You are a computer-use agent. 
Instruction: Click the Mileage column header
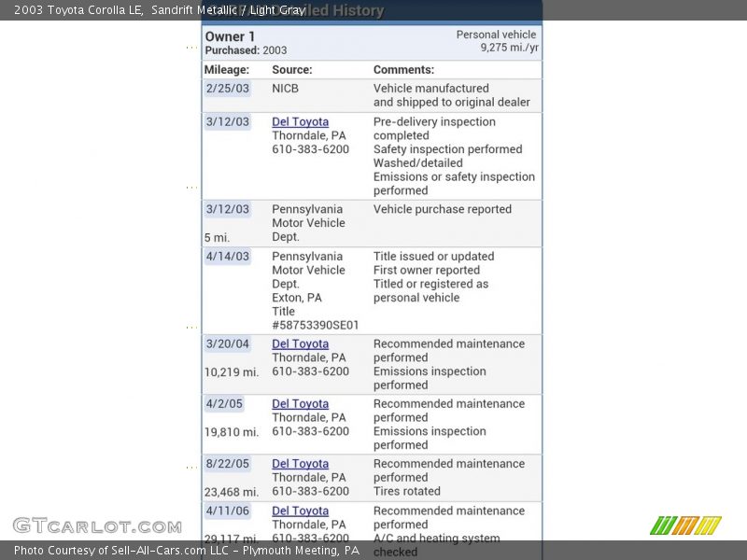click(227, 70)
